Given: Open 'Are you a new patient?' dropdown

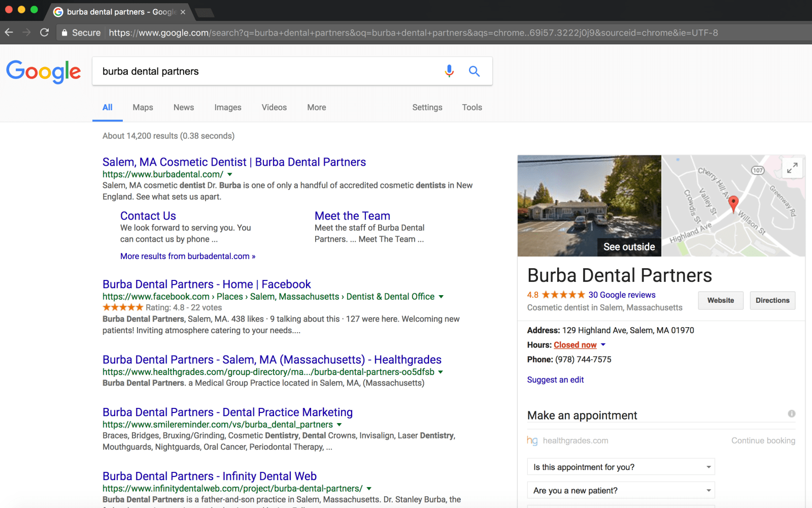Looking at the screenshot, I should [621, 490].
